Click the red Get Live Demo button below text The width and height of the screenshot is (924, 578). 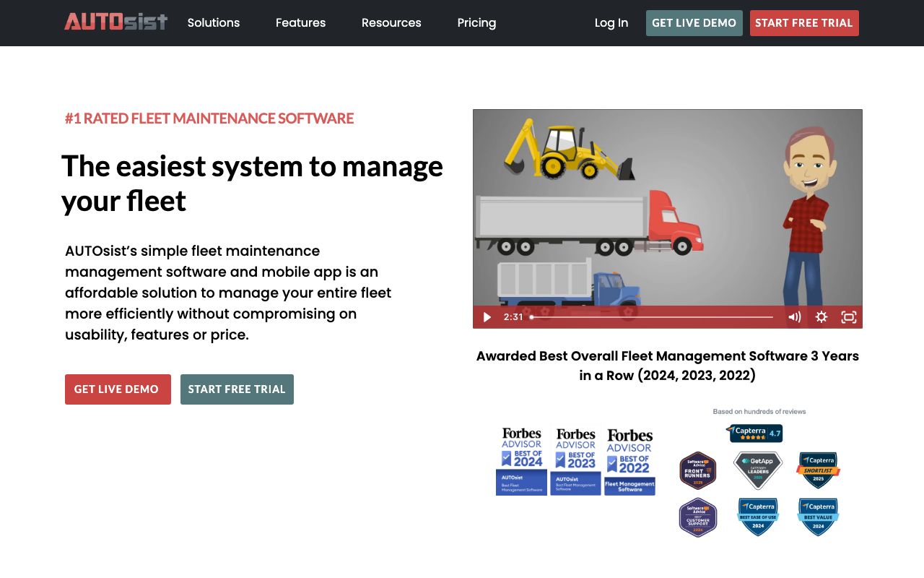pyautogui.click(x=118, y=389)
